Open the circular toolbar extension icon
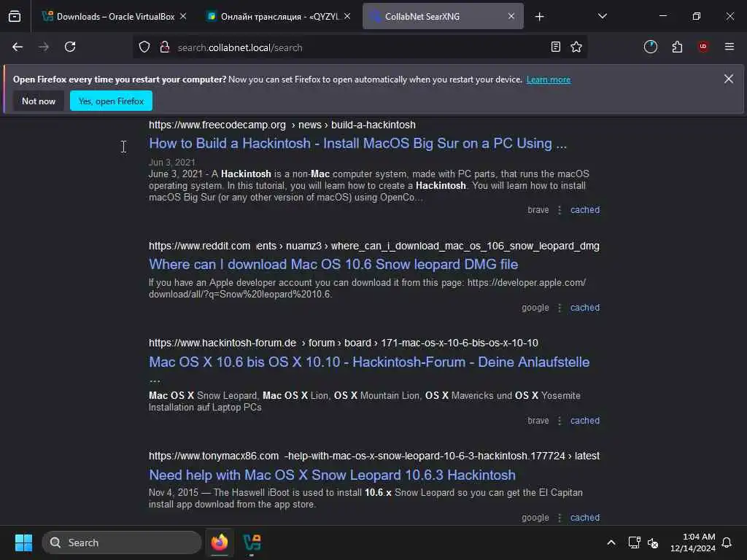747x560 pixels. [x=650, y=47]
